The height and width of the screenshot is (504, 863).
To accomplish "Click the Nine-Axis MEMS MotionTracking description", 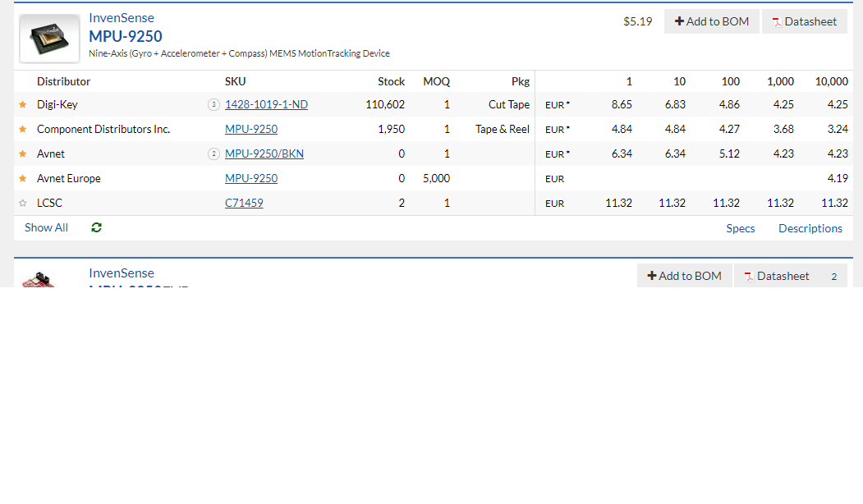I will point(240,53).
